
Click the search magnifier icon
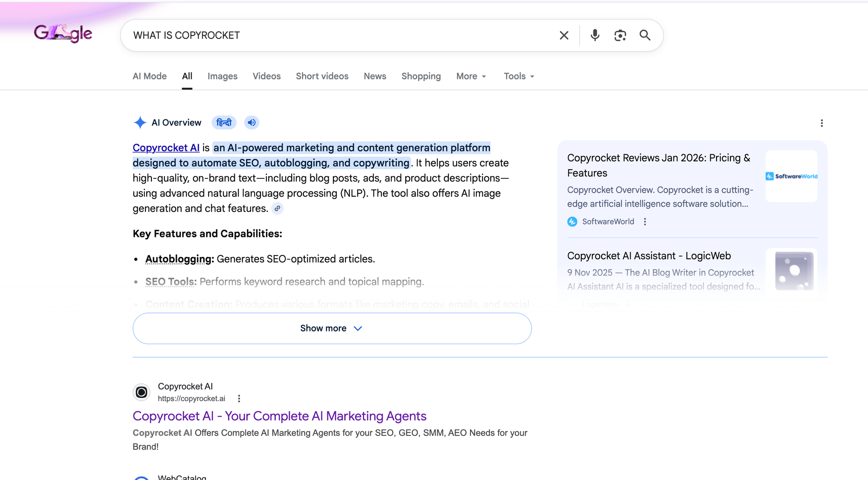pyautogui.click(x=645, y=35)
